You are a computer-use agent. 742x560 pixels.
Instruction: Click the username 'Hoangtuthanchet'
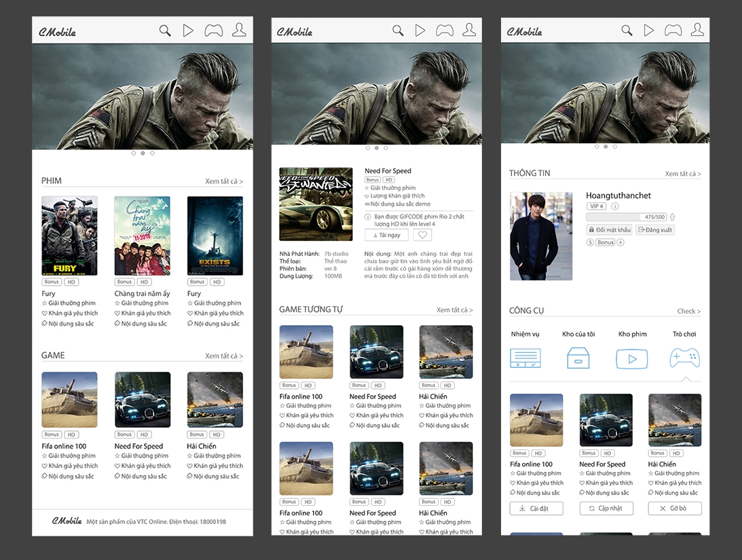coord(618,195)
